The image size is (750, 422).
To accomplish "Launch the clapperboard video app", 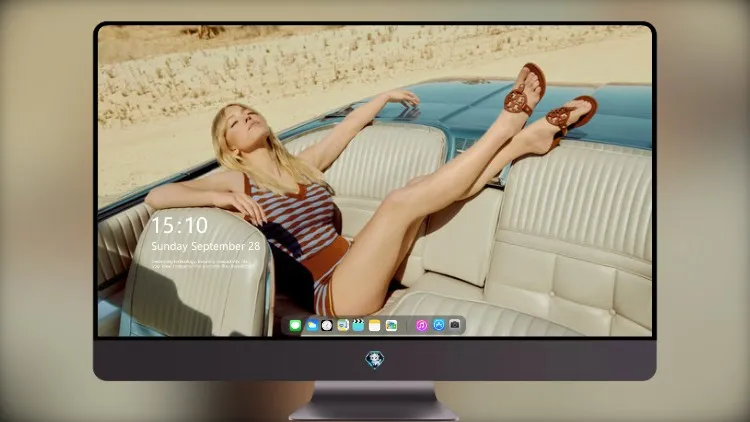I will coord(358,326).
